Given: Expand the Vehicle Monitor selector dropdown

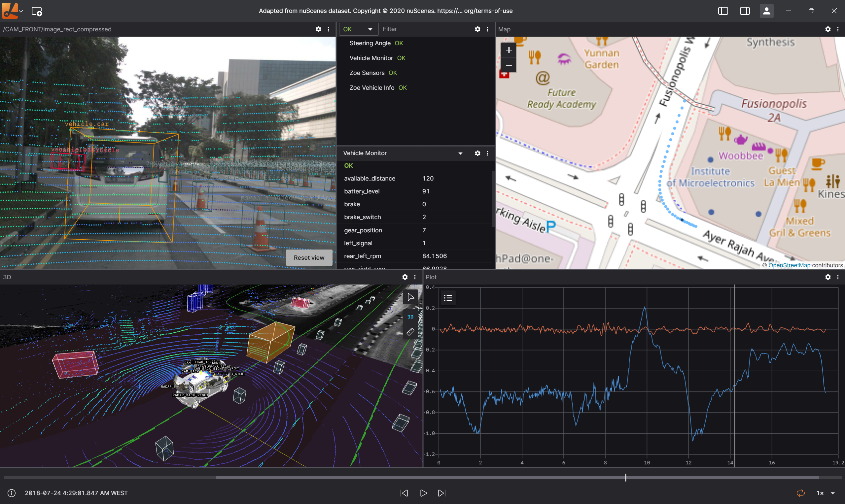Looking at the screenshot, I should point(460,153).
